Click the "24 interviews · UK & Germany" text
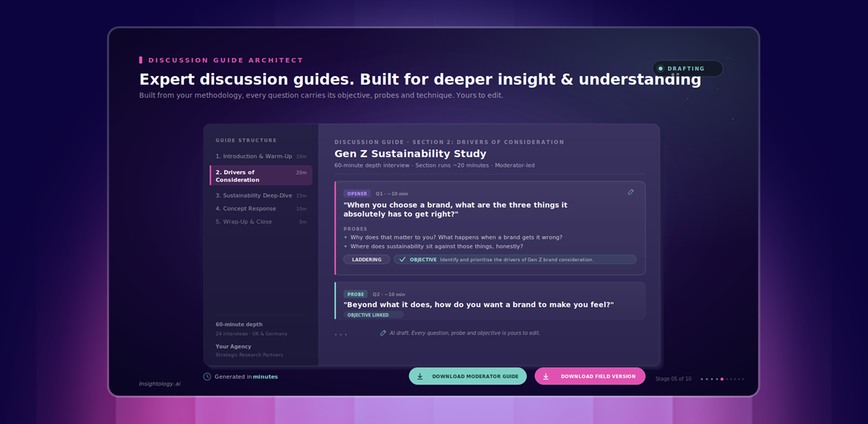This screenshot has height=424, width=868. (x=251, y=334)
